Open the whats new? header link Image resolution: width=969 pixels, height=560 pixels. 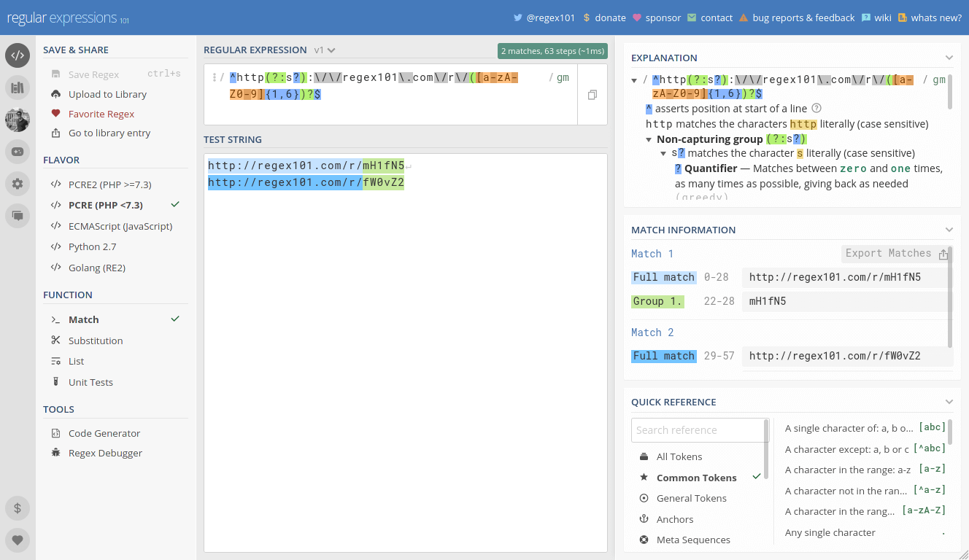click(930, 17)
